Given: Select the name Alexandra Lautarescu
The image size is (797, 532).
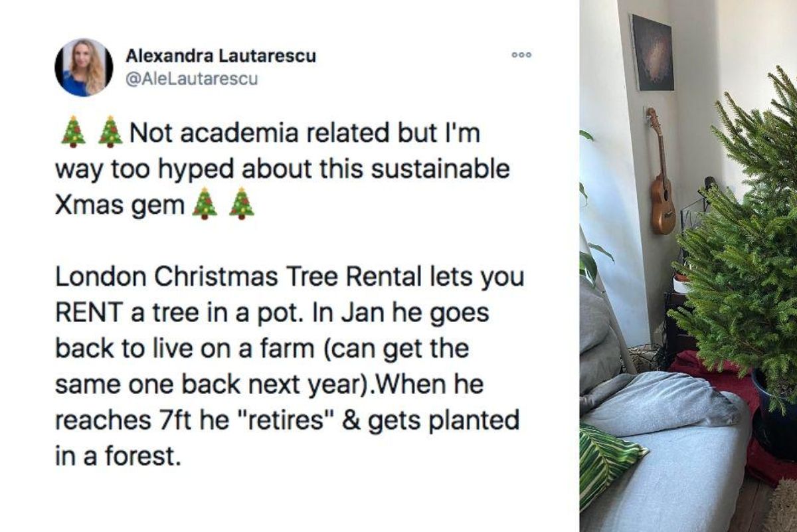Looking at the screenshot, I should click(223, 57).
